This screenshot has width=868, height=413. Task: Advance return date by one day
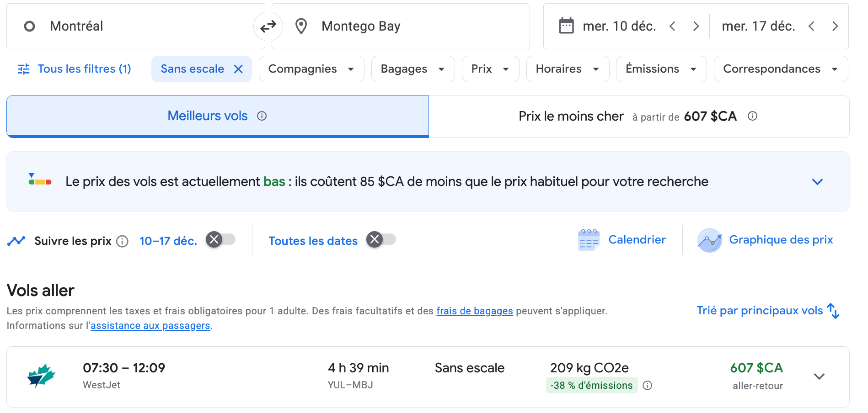click(835, 26)
